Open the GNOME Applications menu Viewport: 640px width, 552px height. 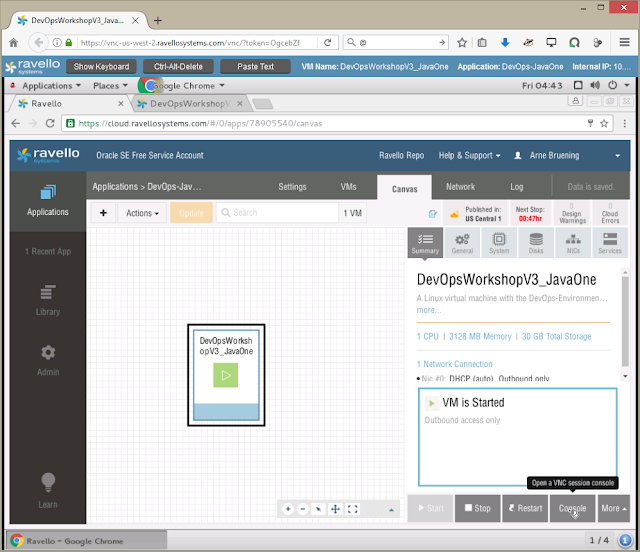tap(51, 86)
